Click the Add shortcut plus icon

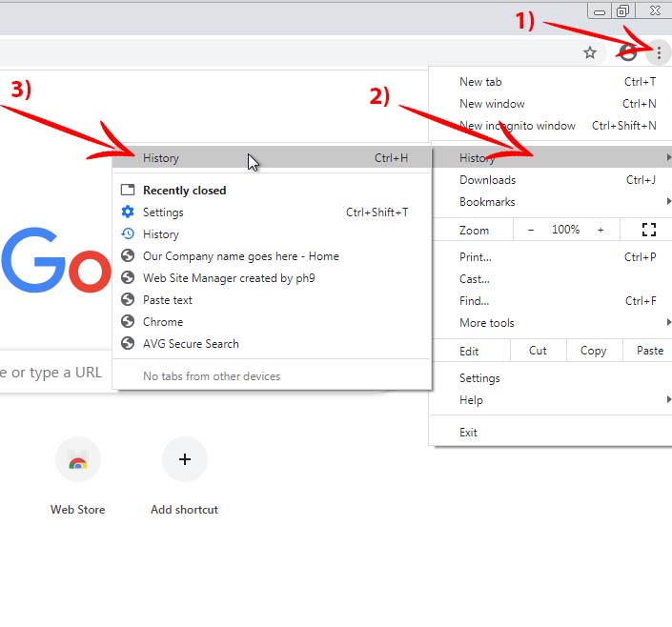[185, 460]
